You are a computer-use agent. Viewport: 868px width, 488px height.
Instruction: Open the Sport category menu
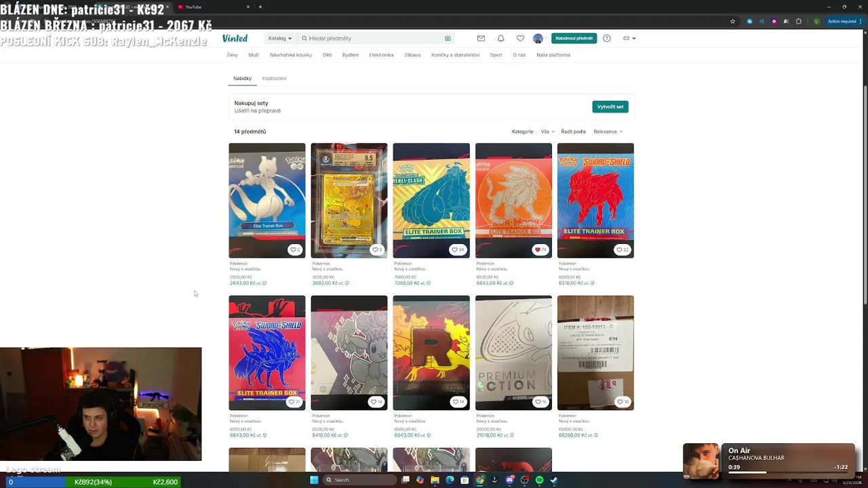[x=496, y=55]
